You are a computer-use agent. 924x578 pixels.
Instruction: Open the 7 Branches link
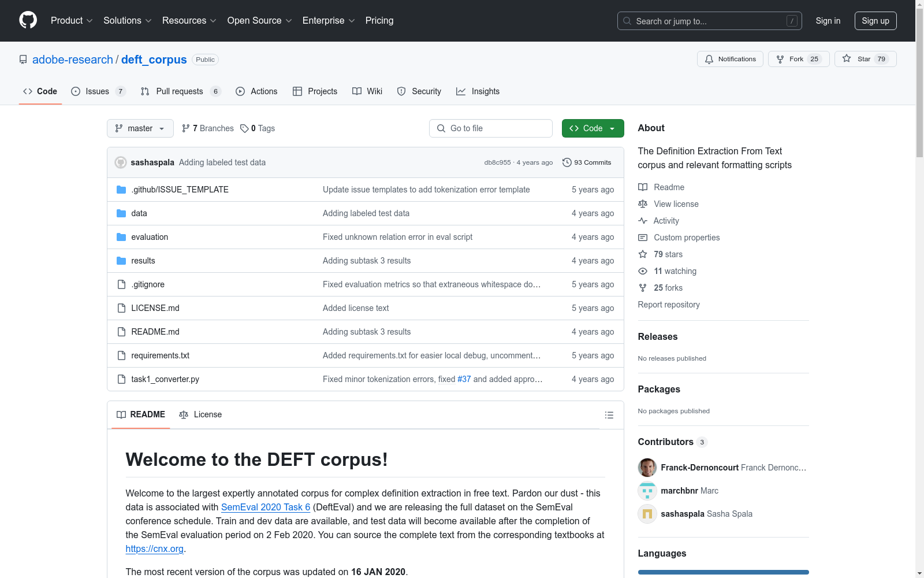pyautogui.click(x=208, y=128)
